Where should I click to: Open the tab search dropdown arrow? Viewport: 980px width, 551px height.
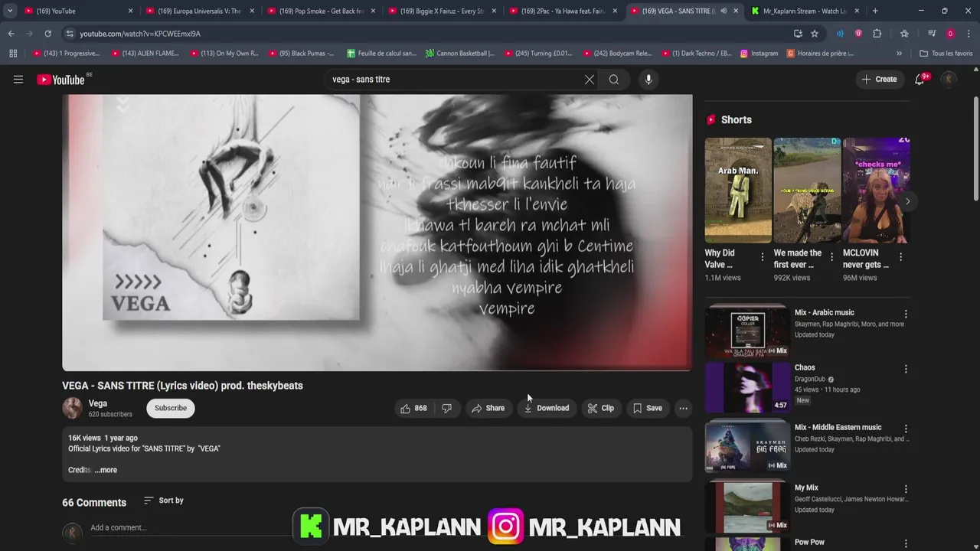coord(10,11)
